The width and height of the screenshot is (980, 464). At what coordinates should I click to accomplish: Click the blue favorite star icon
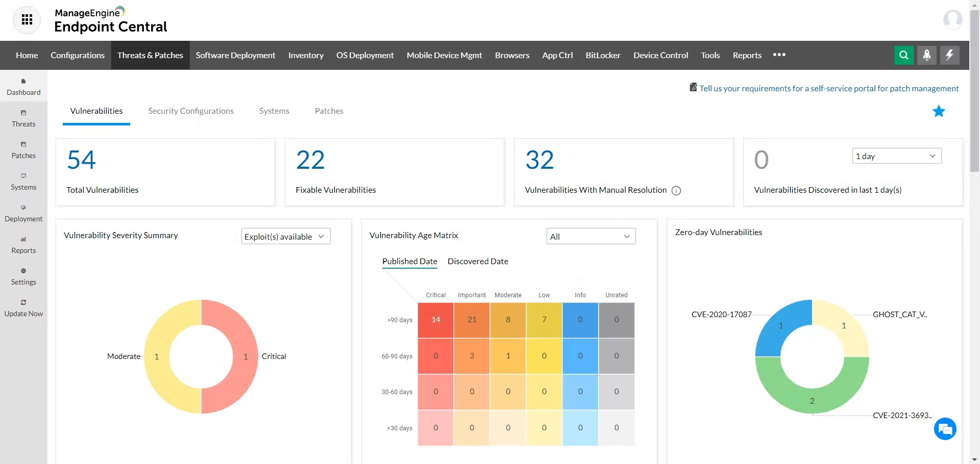tap(939, 111)
